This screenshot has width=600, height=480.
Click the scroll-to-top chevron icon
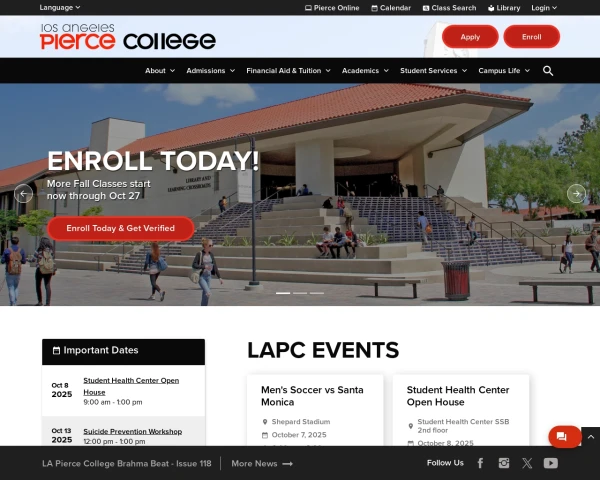click(591, 436)
